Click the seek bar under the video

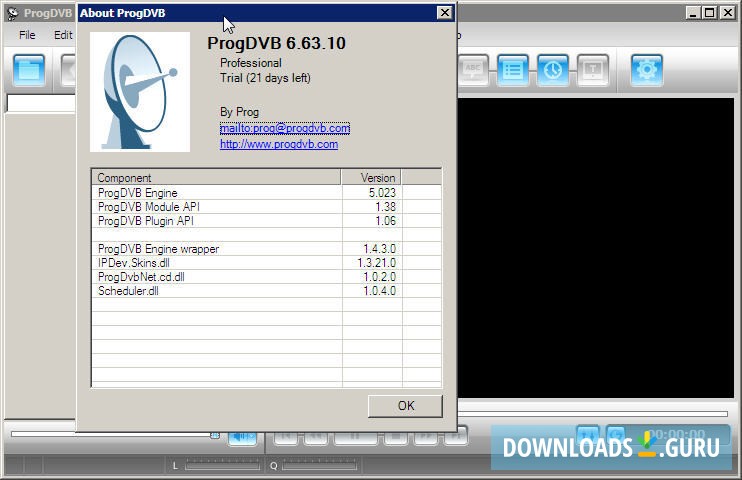[592, 414]
